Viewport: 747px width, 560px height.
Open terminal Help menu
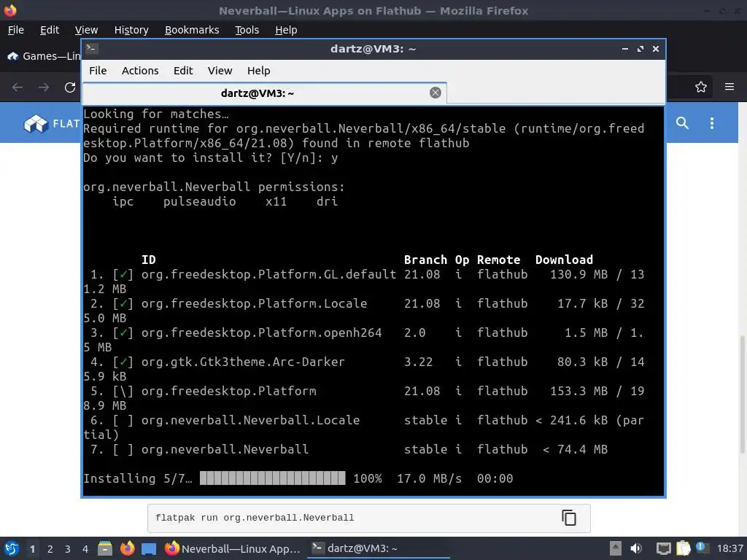(259, 71)
